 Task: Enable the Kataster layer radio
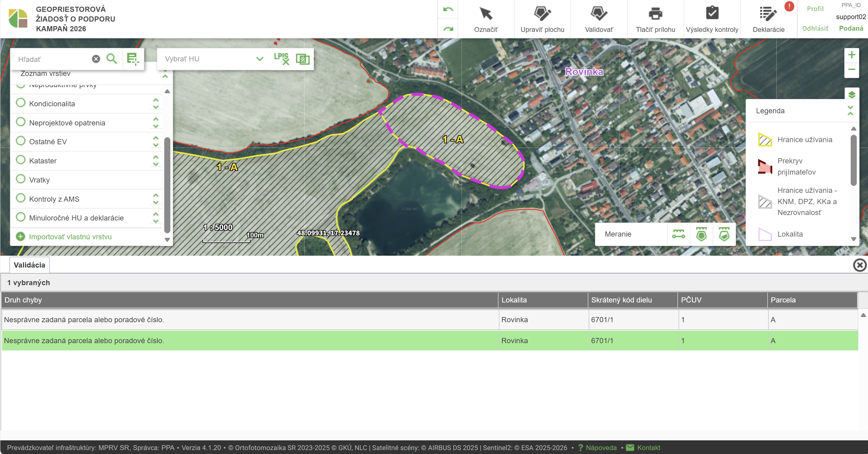point(21,160)
